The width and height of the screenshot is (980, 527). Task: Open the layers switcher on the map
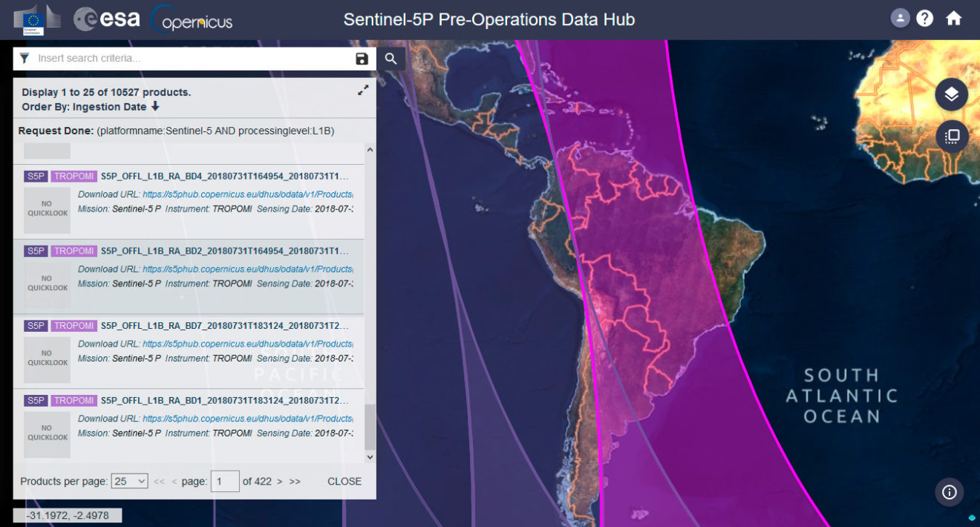(951, 94)
